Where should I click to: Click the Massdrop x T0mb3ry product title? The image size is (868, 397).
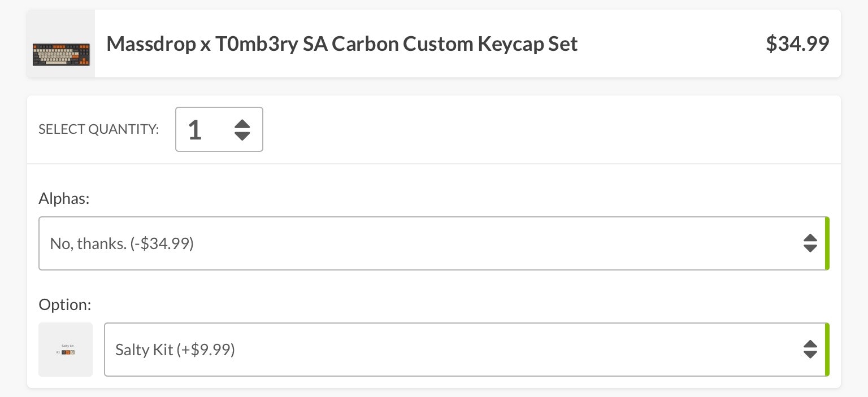342,43
